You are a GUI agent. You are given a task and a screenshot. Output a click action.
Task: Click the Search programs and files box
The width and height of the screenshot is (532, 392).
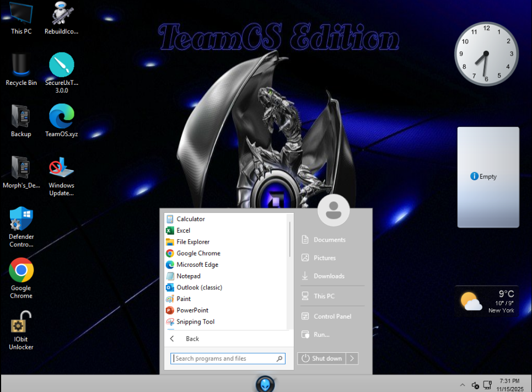224,358
